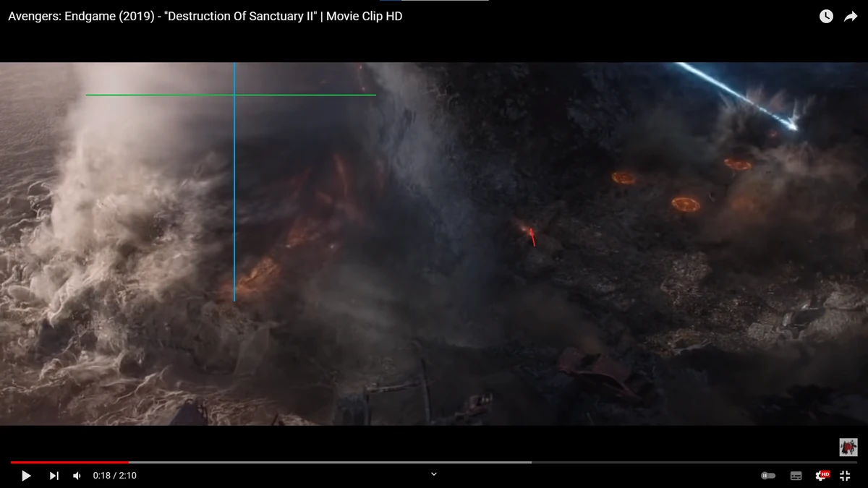Mute the video volume
This screenshot has height=488, width=868.
77,476
